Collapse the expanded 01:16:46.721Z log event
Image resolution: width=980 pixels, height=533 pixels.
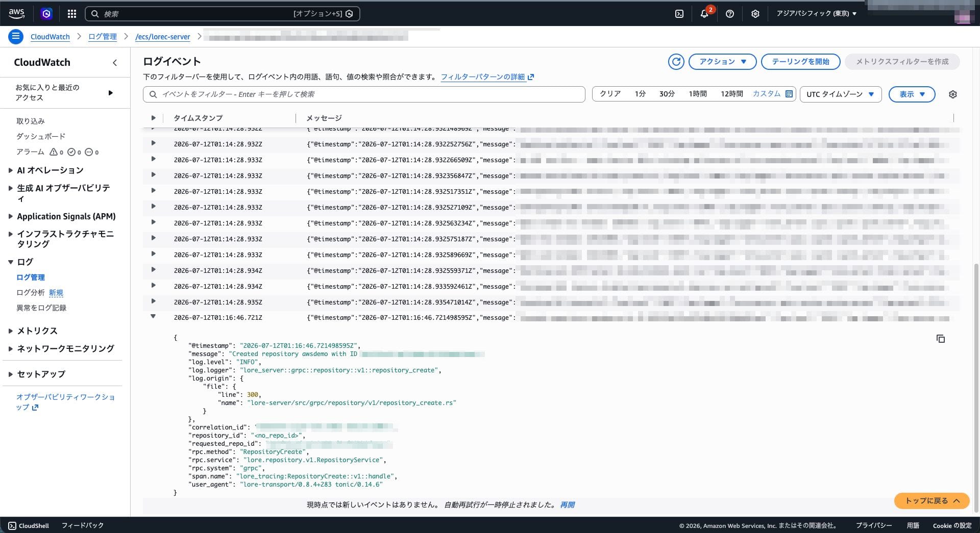click(x=153, y=317)
